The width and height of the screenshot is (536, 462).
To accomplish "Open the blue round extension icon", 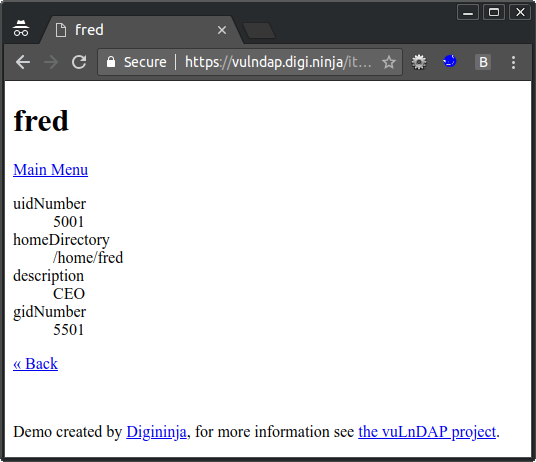I will (x=450, y=61).
